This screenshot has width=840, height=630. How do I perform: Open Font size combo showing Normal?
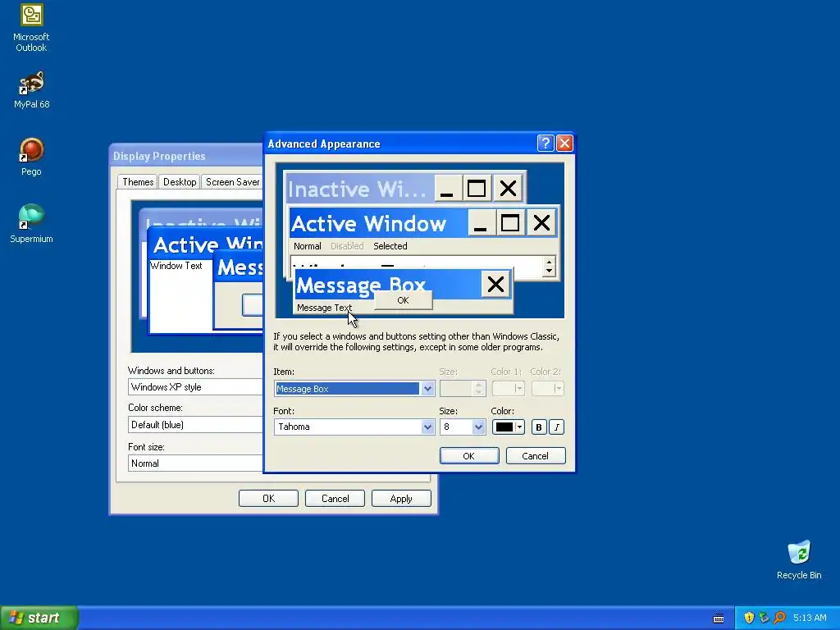195,463
